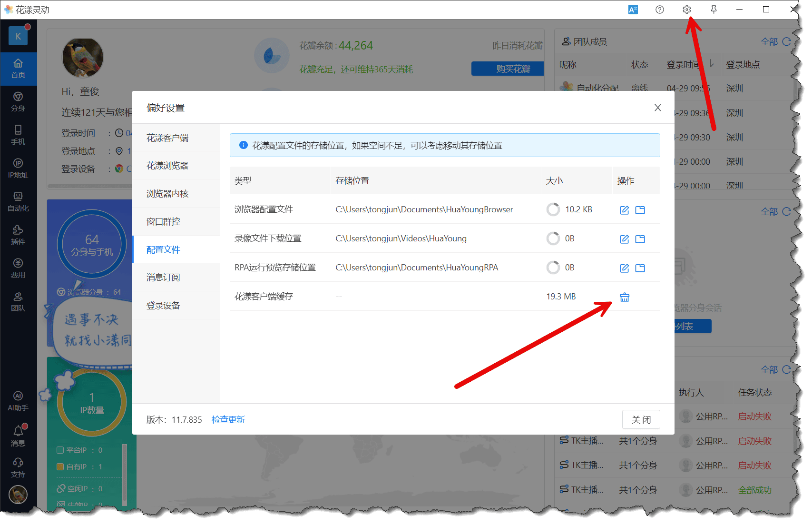The image size is (812, 526).
Task: Clear the 花漾客户端缓存 cache icon
Action: pos(624,297)
